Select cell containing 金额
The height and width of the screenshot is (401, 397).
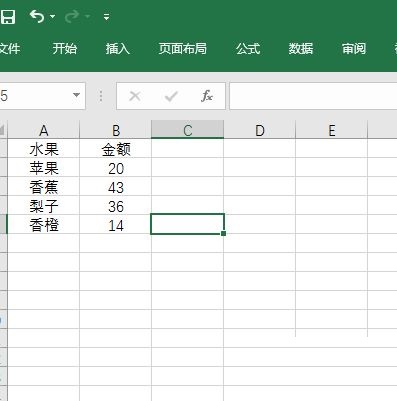[116, 149]
